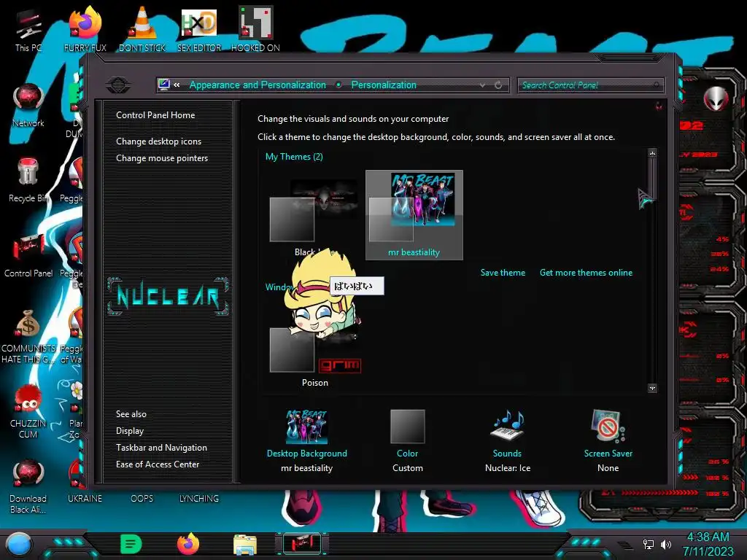Open Download Black Ali... desktop shortcut
The height and width of the screenshot is (560, 747).
(x=28, y=486)
